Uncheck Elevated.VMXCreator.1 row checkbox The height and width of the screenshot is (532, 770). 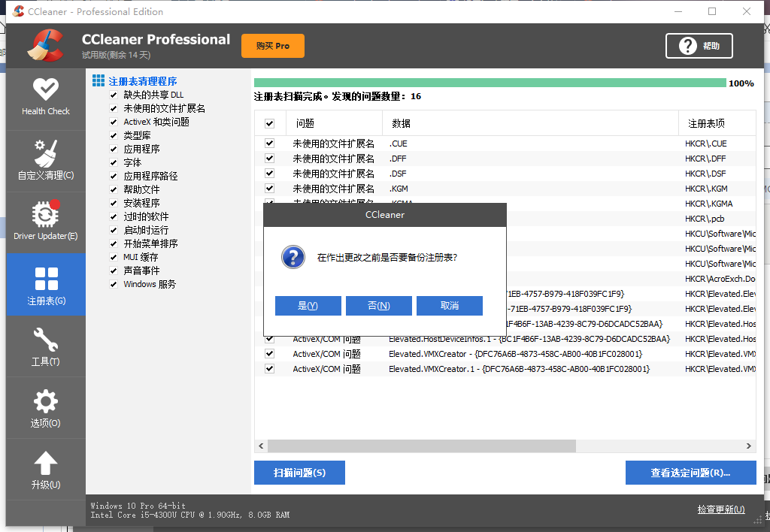pos(270,369)
